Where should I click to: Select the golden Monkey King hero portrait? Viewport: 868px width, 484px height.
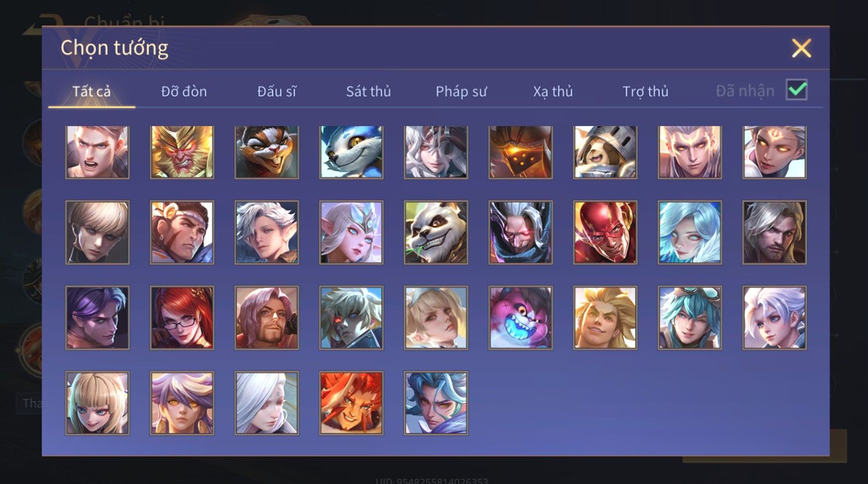pos(182,152)
